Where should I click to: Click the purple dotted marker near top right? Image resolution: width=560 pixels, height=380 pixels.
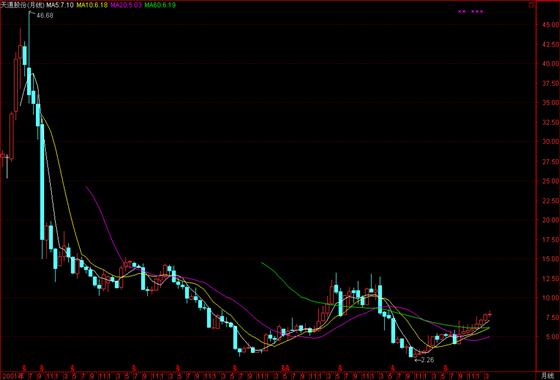pos(471,11)
